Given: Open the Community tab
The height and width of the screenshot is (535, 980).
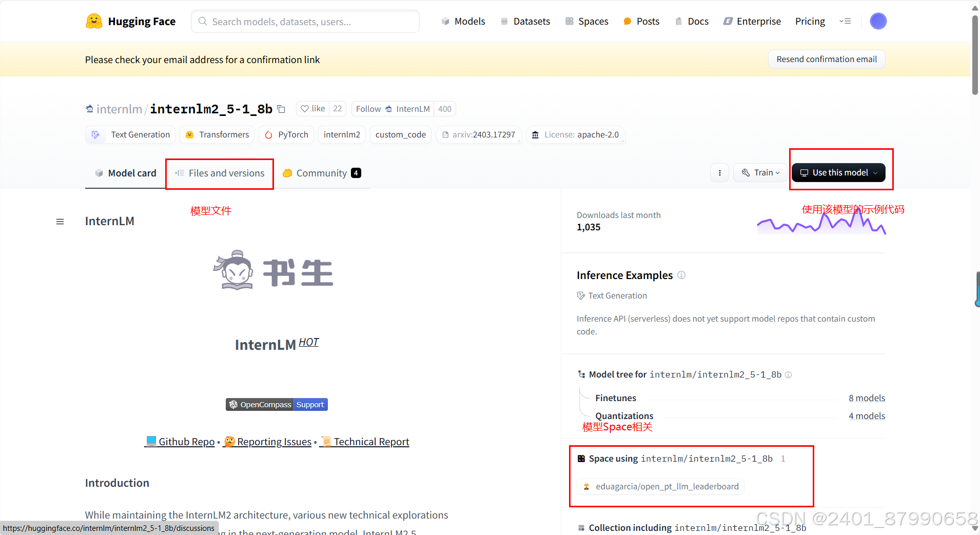Looking at the screenshot, I should (322, 173).
